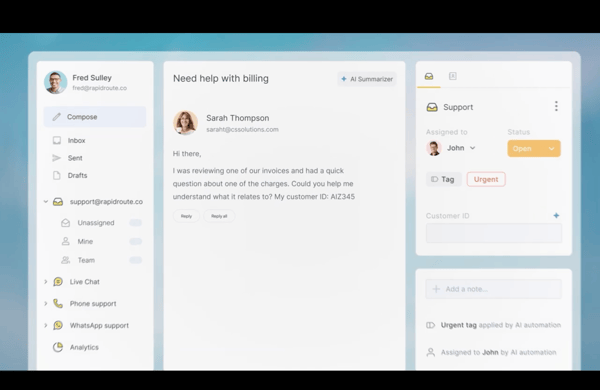Click the fred@rapidroute.co address
The height and width of the screenshot is (390, 600).
coord(99,88)
